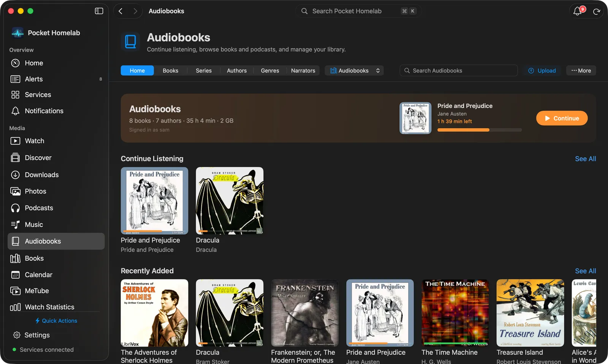Open the notifications bell with badge

(x=578, y=11)
